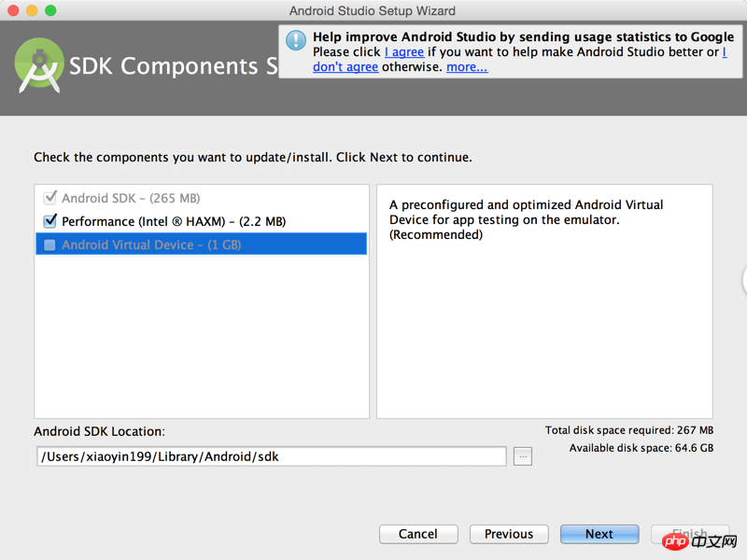Toggle the Android SDK checkbox
Screen dimensions: 747x560
pyautogui.click(x=49, y=198)
